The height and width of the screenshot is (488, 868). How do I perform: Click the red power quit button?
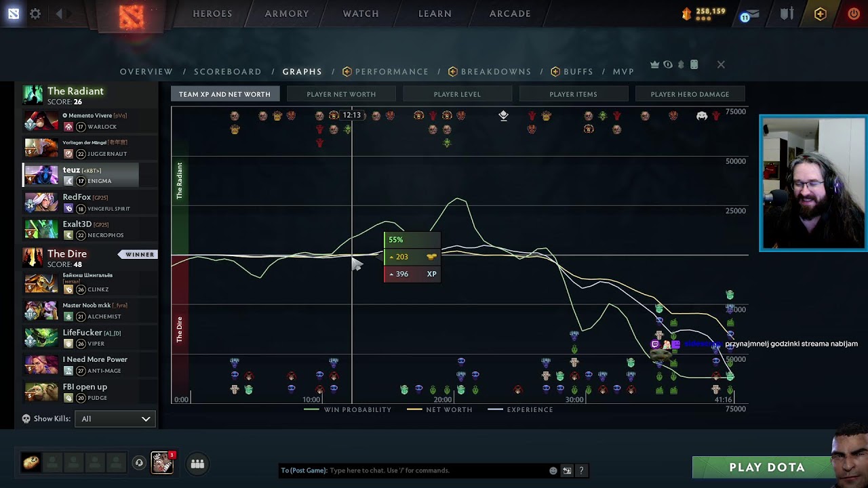(x=854, y=14)
